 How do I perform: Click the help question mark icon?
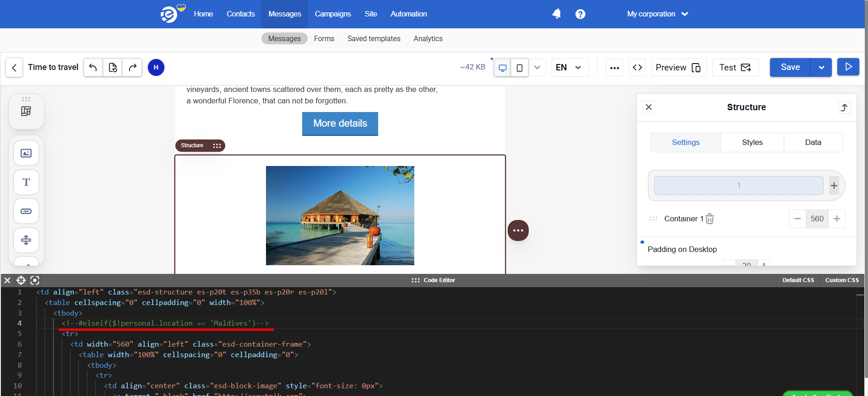(580, 14)
